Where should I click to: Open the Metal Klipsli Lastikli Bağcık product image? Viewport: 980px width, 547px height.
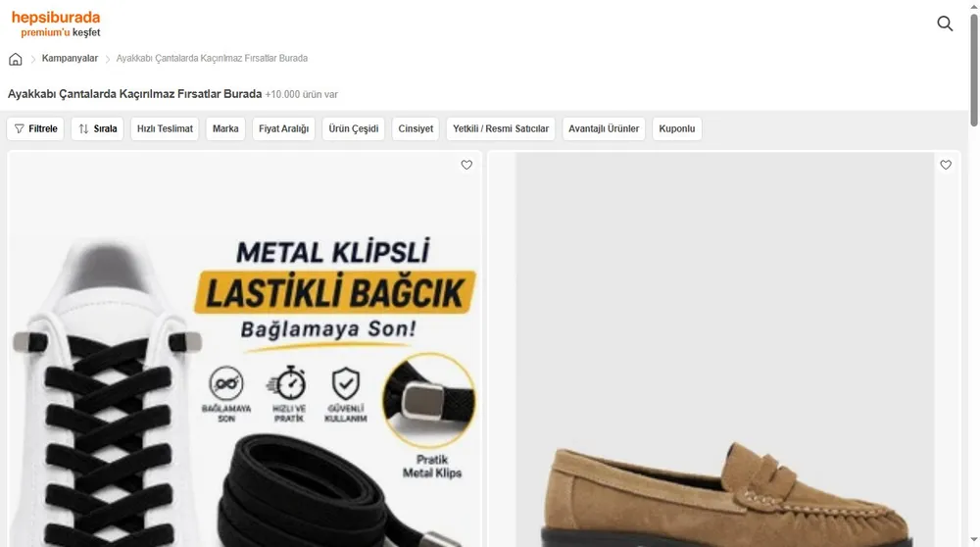pyautogui.click(x=244, y=350)
